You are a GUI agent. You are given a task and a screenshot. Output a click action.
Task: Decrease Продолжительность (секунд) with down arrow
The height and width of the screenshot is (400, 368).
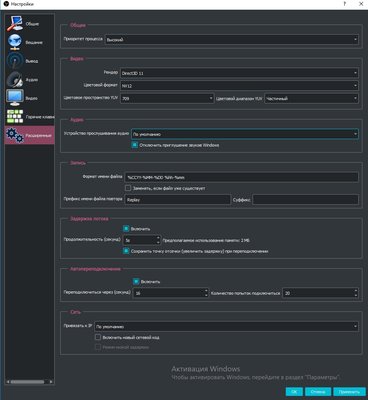(x=158, y=242)
